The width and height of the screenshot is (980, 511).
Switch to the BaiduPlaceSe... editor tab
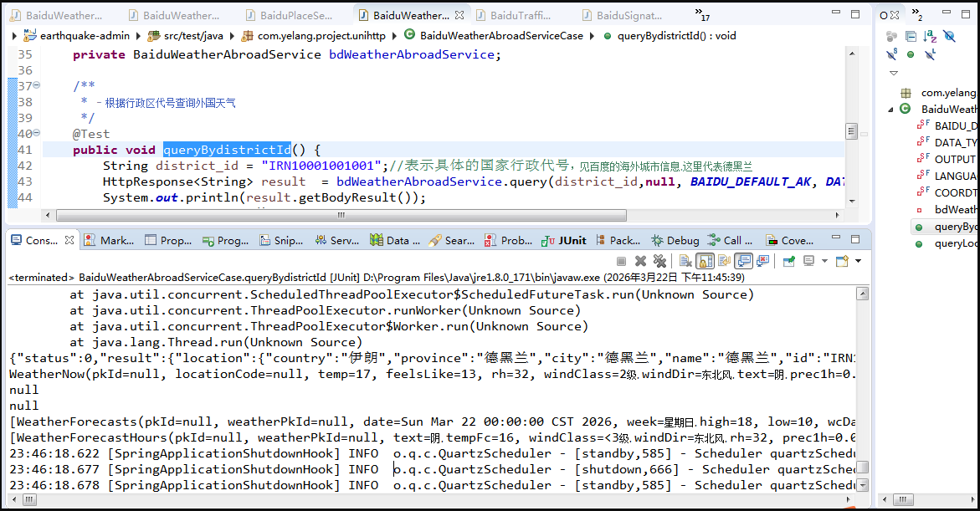point(290,15)
